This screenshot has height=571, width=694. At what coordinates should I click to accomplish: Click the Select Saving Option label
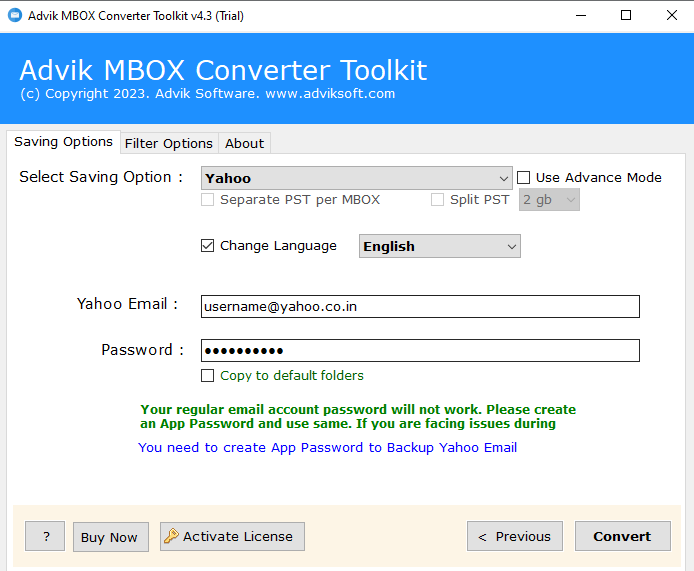101,177
